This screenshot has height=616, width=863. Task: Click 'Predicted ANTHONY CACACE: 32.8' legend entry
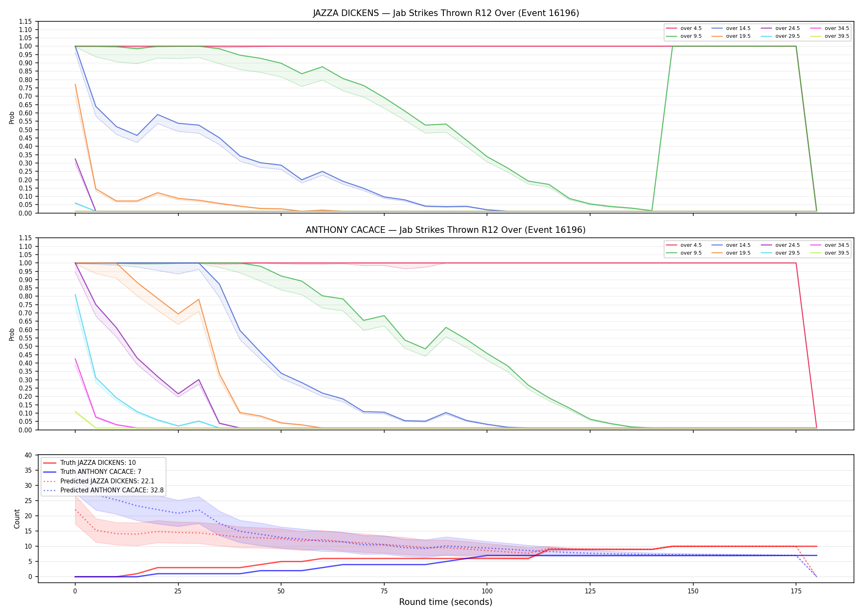[104, 490]
